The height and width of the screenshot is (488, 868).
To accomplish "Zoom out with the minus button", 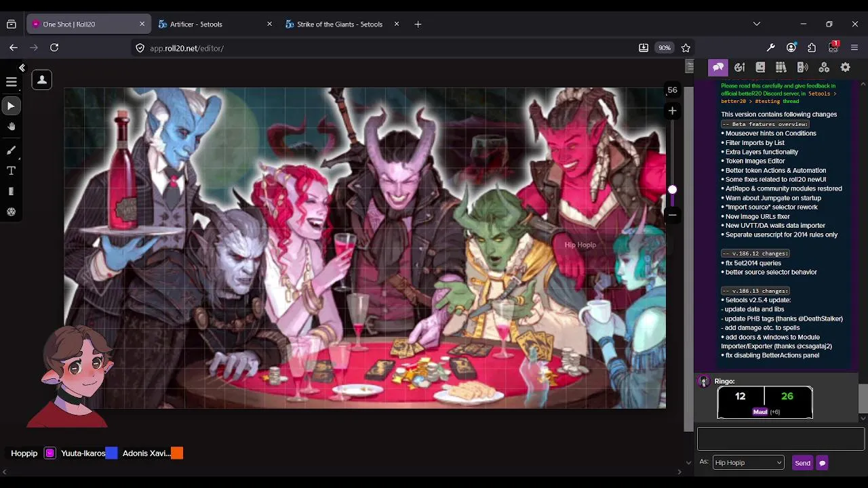I will click(x=672, y=215).
